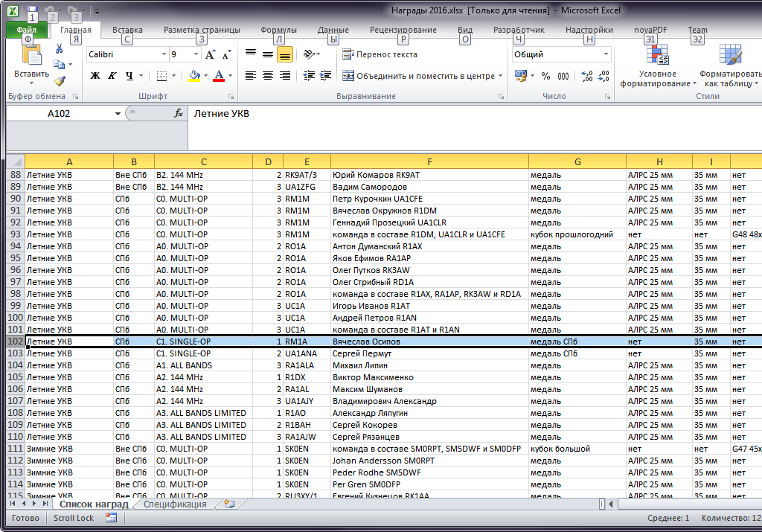Viewport: 762px width, 532px height.
Task: Toggle italic formatting (К)
Action: pyautogui.click(x=112, y=76)
